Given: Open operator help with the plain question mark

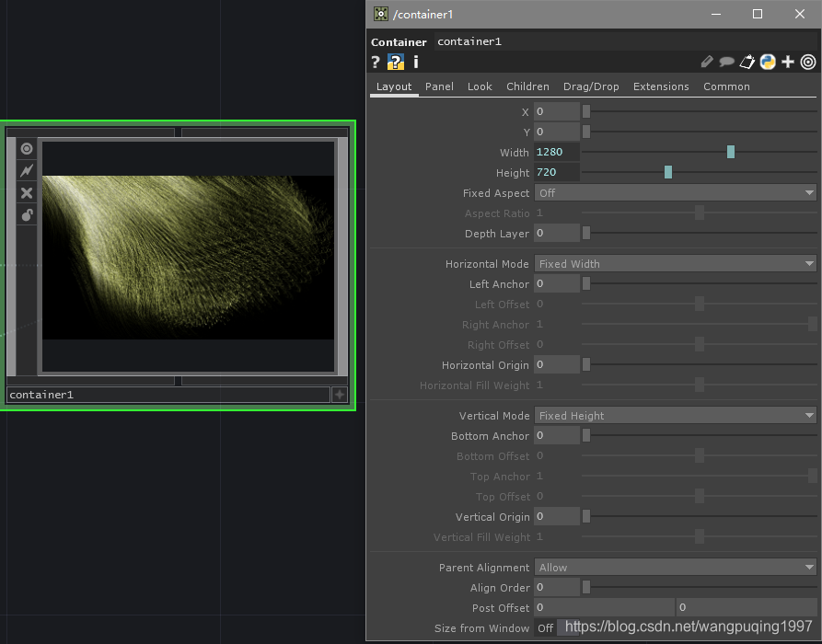Looking at the screenshot, I should point(376,63).
